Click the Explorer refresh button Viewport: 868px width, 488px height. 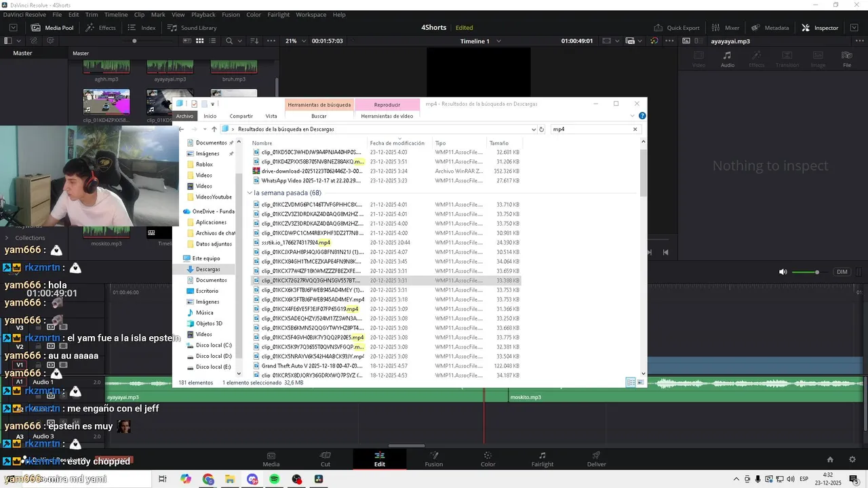(541, 129)
